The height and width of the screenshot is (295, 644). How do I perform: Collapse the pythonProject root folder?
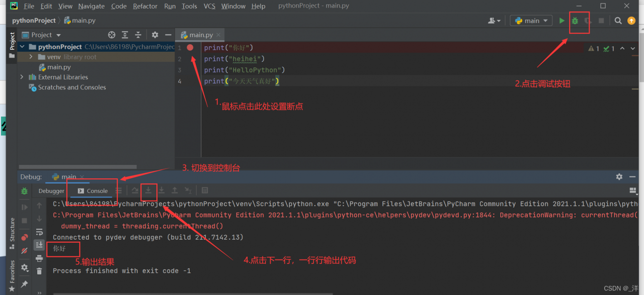22,47
